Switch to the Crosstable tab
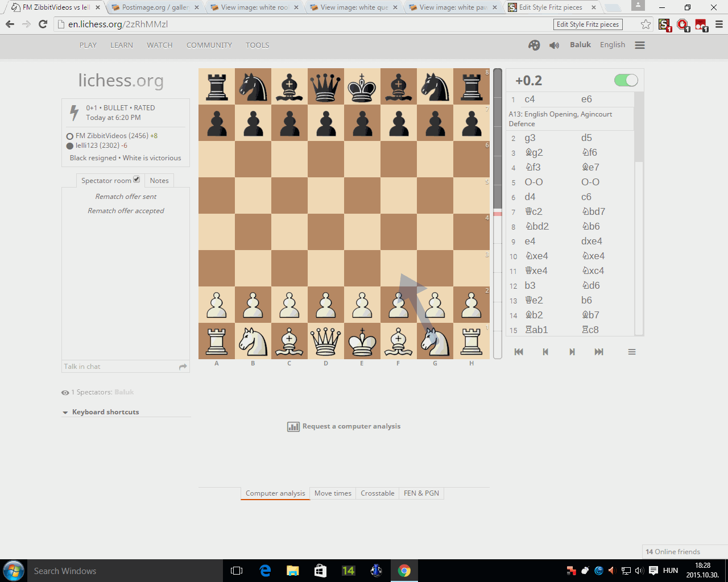 (378, 493)
